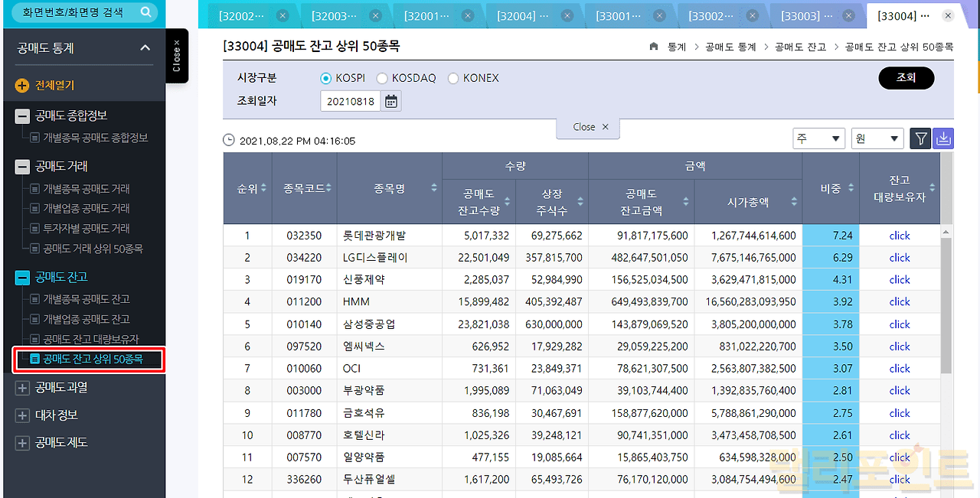Image resolution: width=980 pixels, height=498 pixels.
Task: Click the 조회일자 date input field
Action: (x=350, y=101)
